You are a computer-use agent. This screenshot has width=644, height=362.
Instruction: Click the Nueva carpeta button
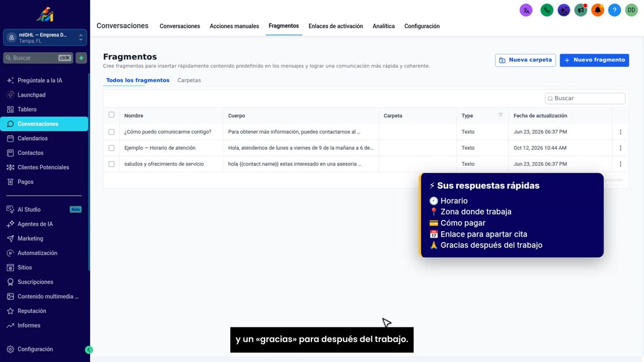pos(525,60)
